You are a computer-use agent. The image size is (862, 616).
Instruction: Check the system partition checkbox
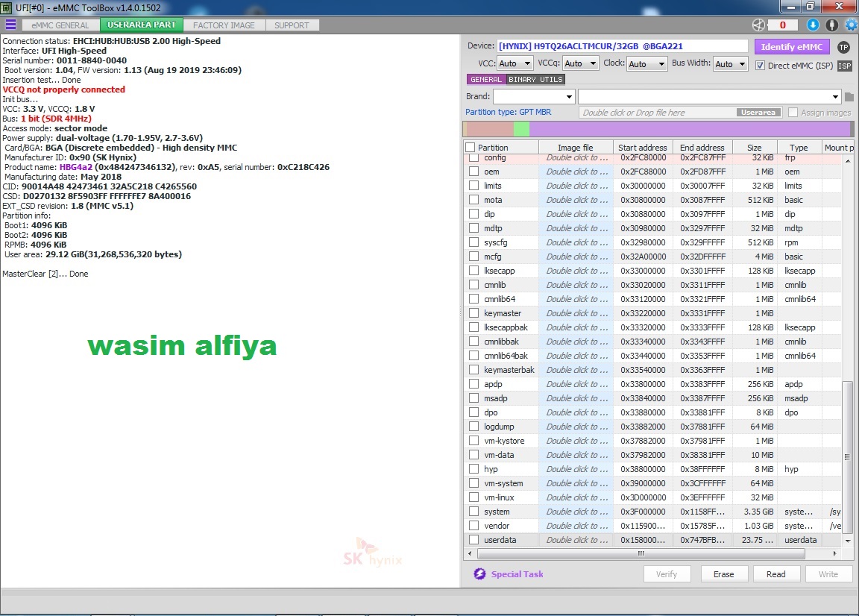(474, 512)
